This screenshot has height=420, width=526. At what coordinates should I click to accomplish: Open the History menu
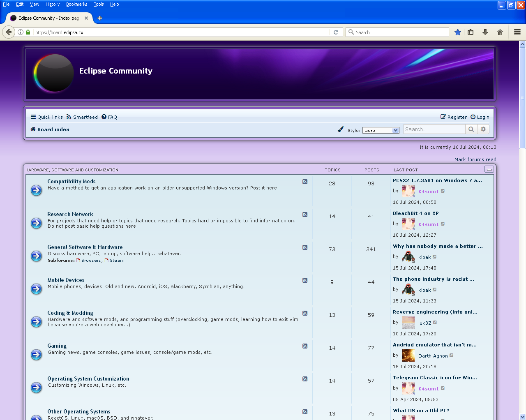pyautogui.click(x=53, y=4)
